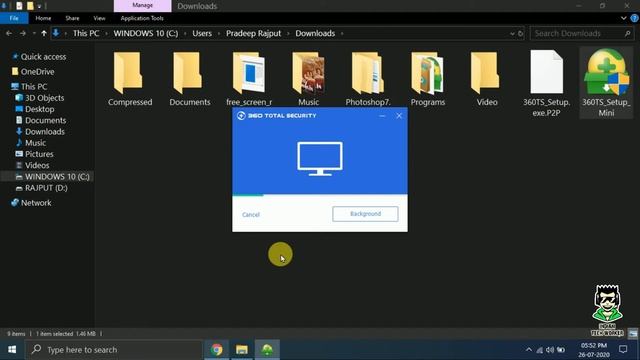Image resolution: width=640 pixels, height=360 pixels.
Task: Open Explorer Help icon
Action: 634,18
